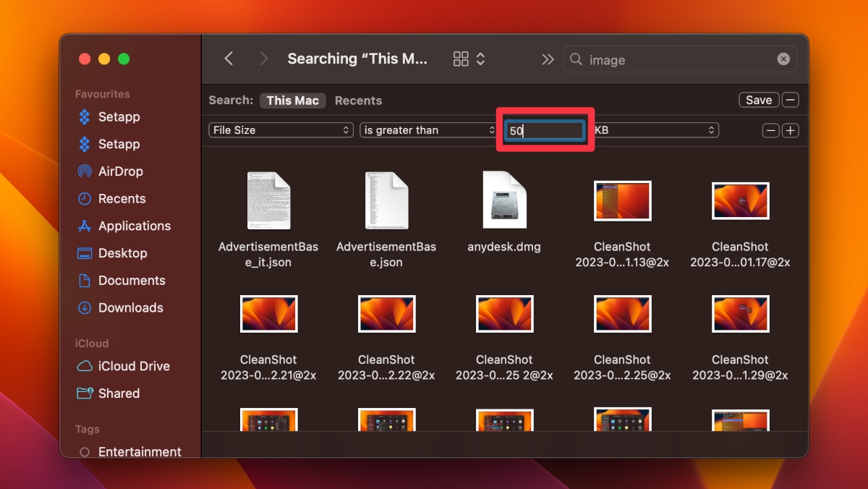Viewport: 868px width, 489px height.
Task: Open the anydesk.dmg file
Action: click(x=504, y=200)
